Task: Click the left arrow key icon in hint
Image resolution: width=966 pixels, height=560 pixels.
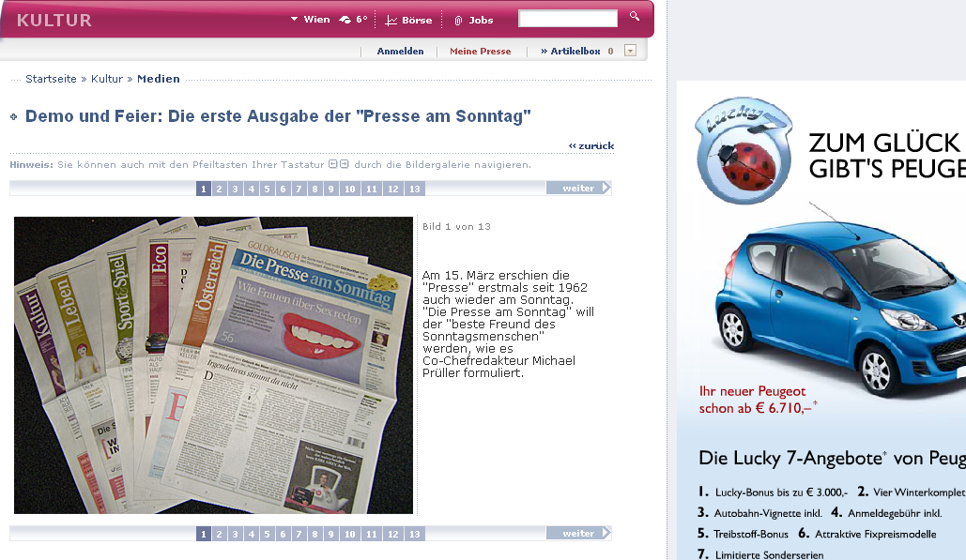Action: [x=332, y=164]
